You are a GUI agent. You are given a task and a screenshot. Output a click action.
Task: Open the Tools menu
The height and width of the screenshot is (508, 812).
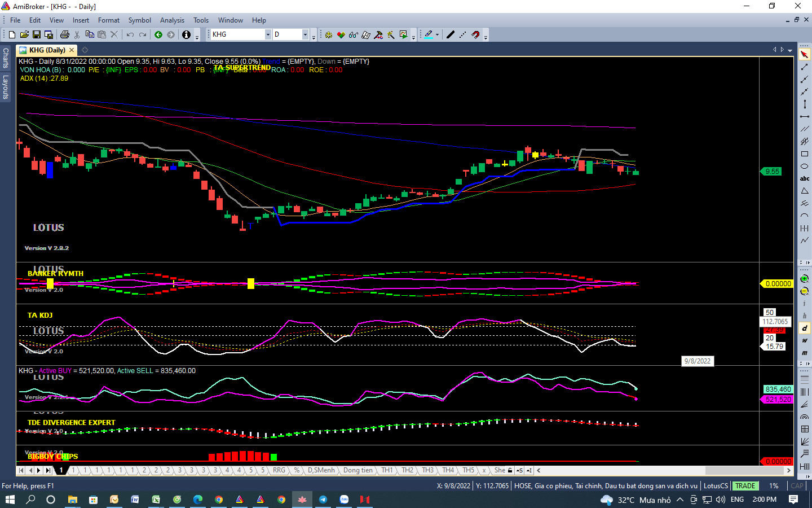(x=201, y=20)
